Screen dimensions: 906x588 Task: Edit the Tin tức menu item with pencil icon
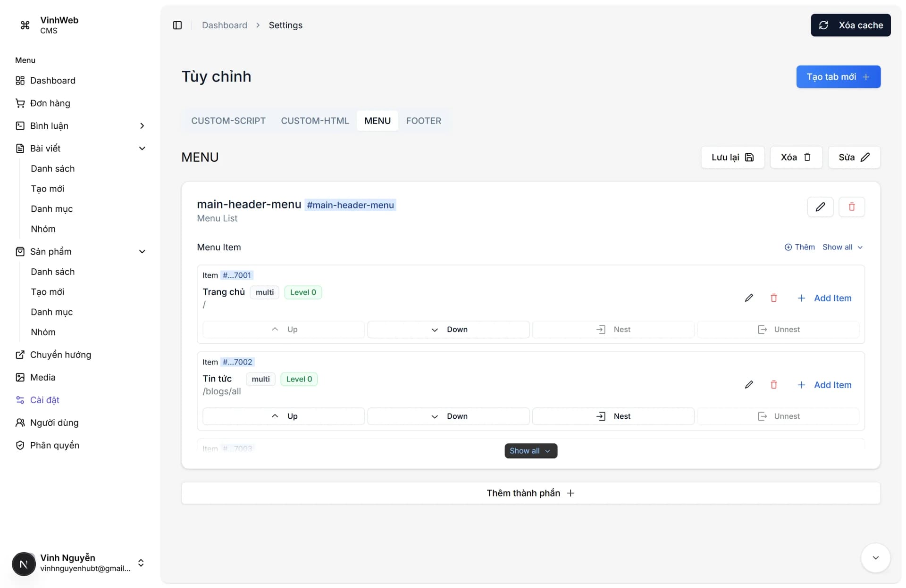tap(749, 384)
